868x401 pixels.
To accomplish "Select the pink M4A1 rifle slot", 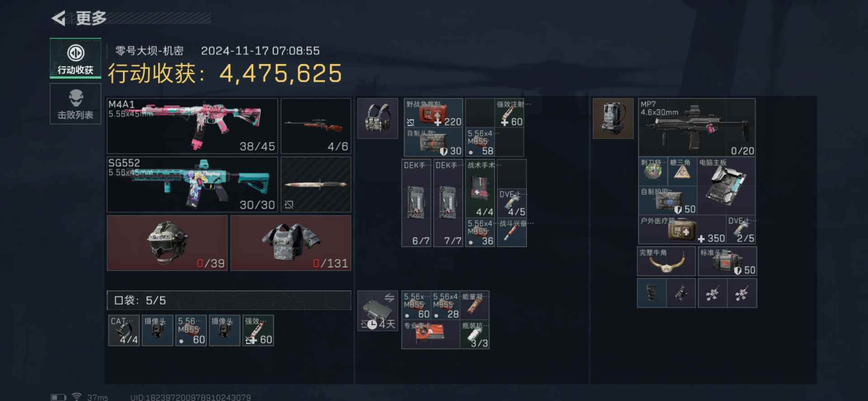I will [192, 126].
